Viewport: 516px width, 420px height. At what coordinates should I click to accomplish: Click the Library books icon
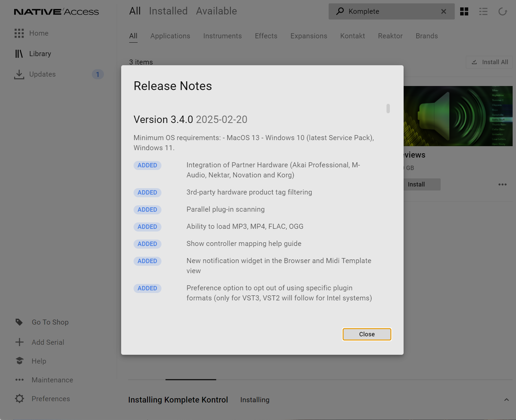coord(19,54)
